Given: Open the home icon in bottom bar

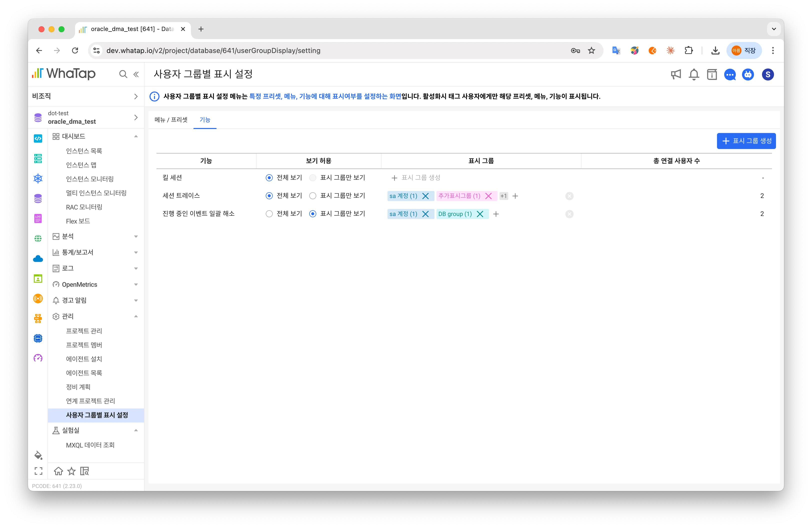Looking at the screenshot, I should click(58, 471).
